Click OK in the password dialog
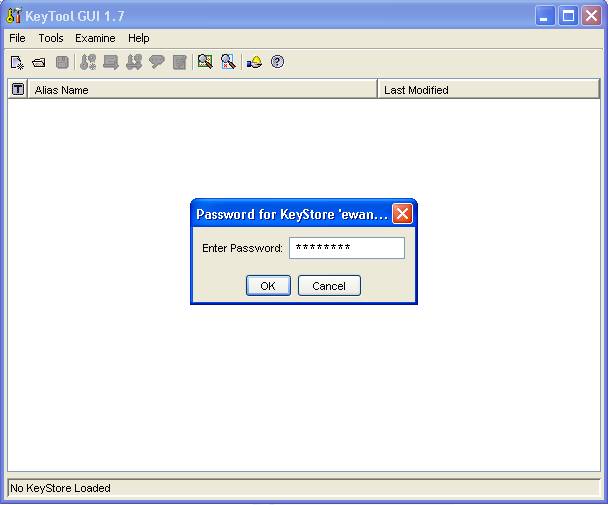Screen dimensions: 608x505 click(x=268, y=286)
